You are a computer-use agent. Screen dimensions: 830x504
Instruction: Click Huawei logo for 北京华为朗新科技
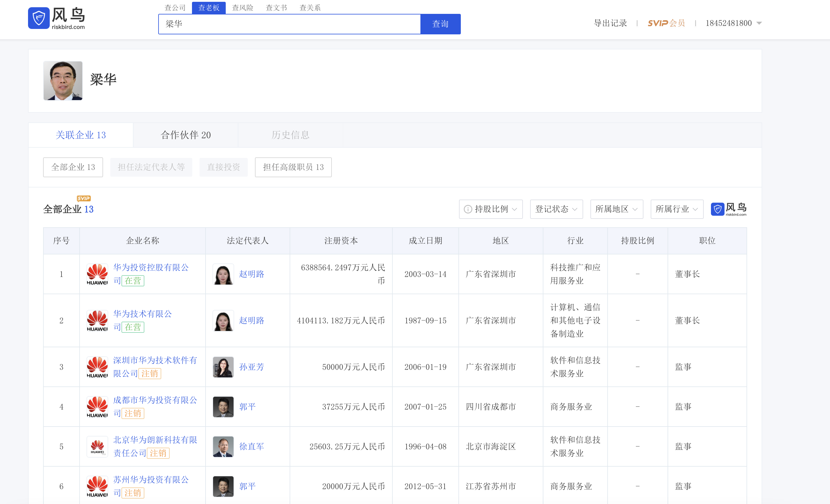tap(97, 446)
